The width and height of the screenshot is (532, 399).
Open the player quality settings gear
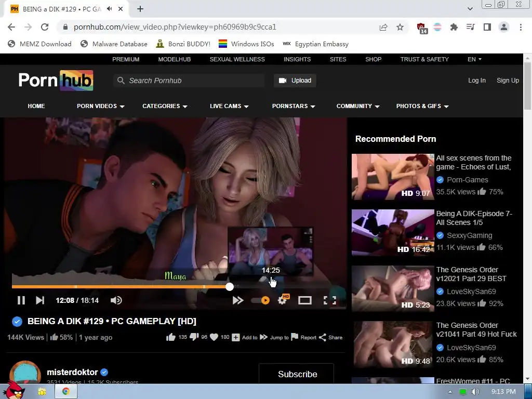click(283, 300)
